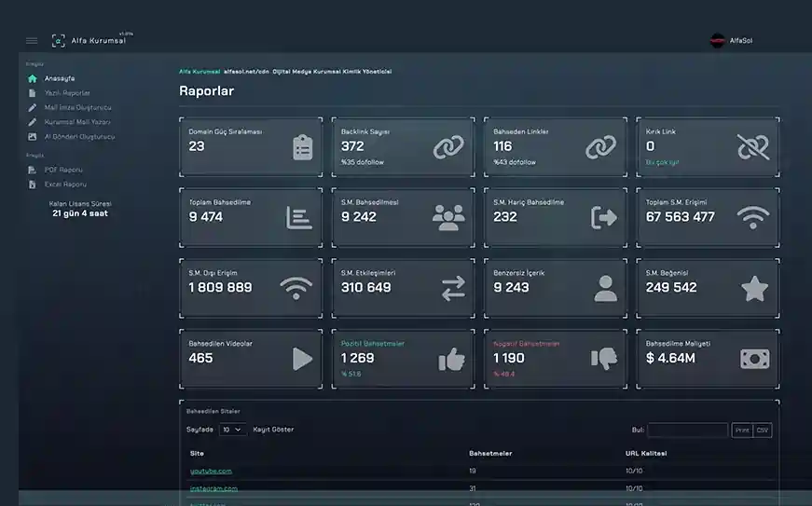Viewport: 812px width, 506px height.
Task: Open the youtube.com link
Action: [x=211, y=472]
